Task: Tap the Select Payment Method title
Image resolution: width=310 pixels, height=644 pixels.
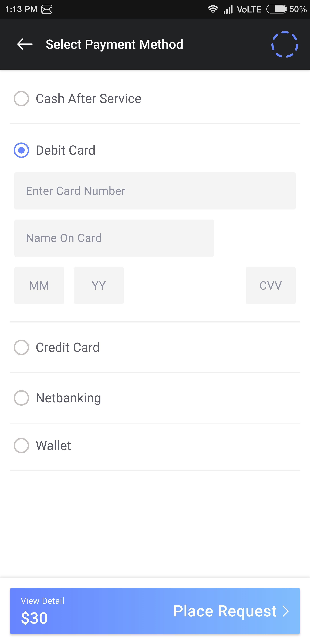Action: tap(115, 44)
